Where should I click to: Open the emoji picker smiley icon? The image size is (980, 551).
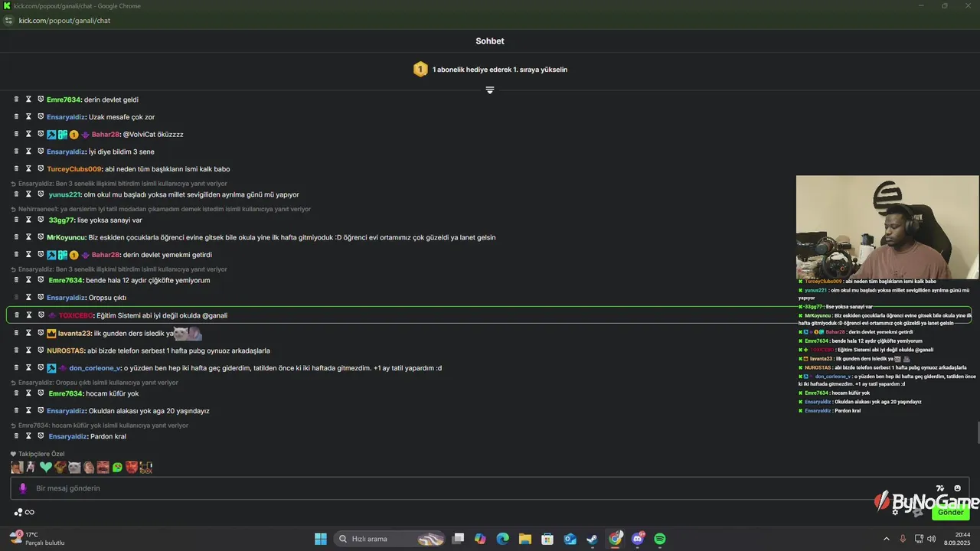957,488
